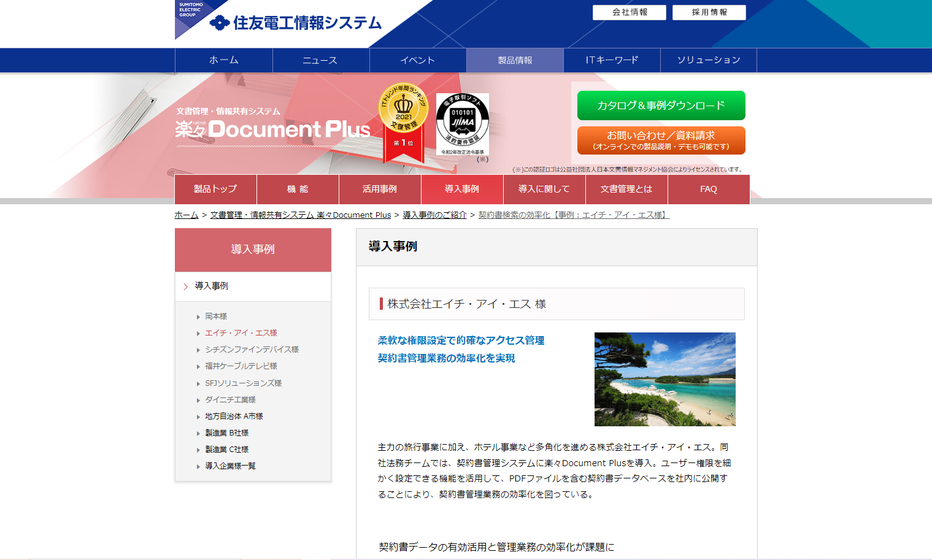Click the 楽々Document Plus product logo

tap(273, 129)
